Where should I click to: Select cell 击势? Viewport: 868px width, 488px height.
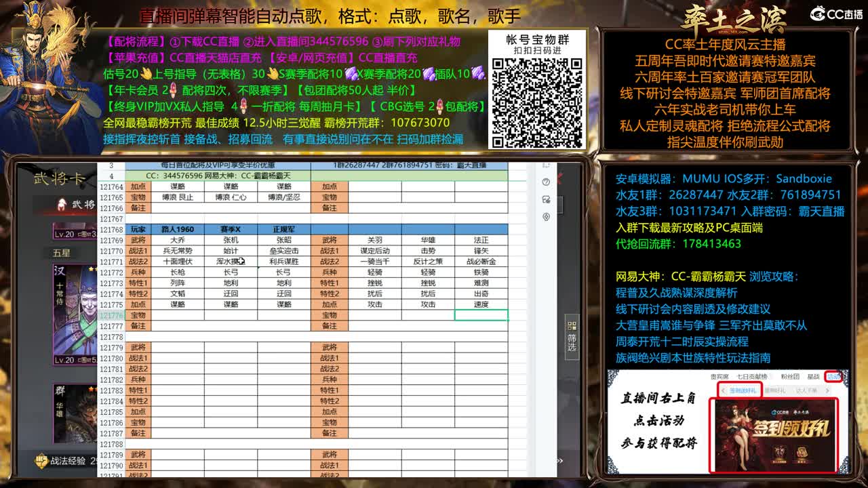pos(428,251)
